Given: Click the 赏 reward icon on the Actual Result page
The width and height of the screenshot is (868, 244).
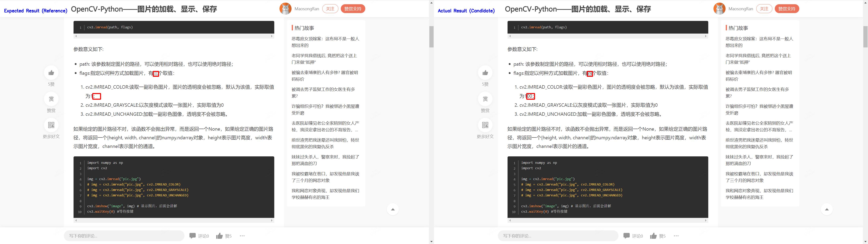Looking at the screenshot, I should tap(485, 99).
